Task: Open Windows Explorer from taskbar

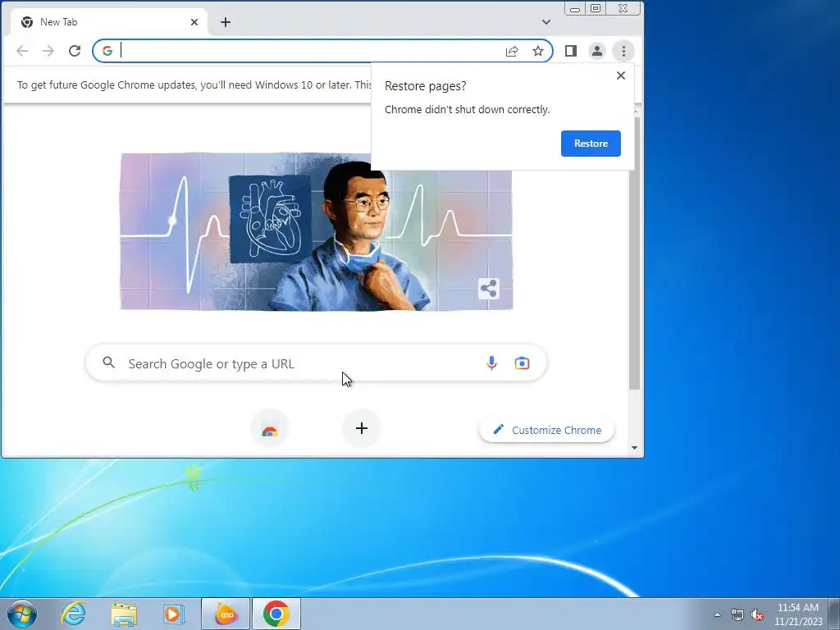Action: click(124, 614)
